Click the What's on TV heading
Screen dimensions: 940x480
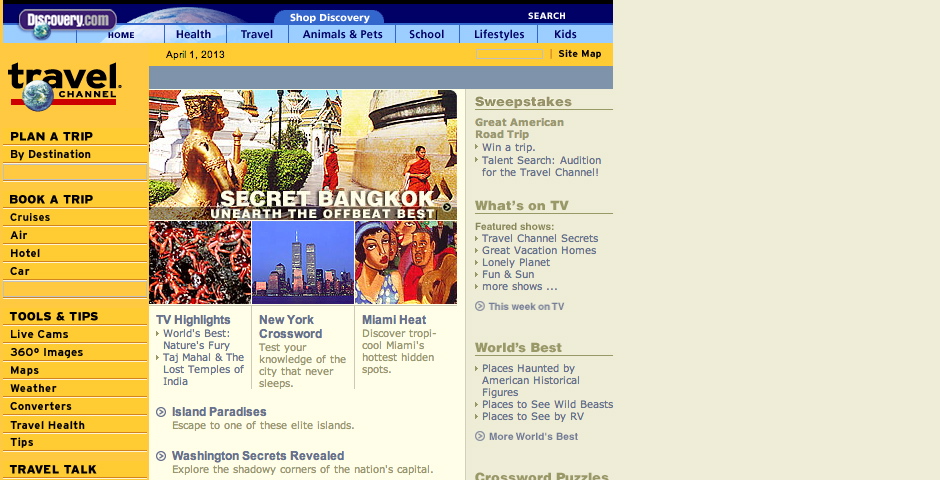click(521, 206)
